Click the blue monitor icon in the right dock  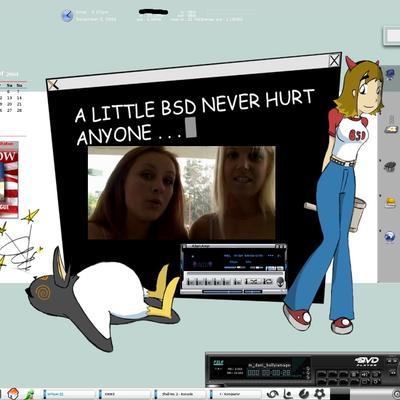pyautogui.click(x=389, y=74)
